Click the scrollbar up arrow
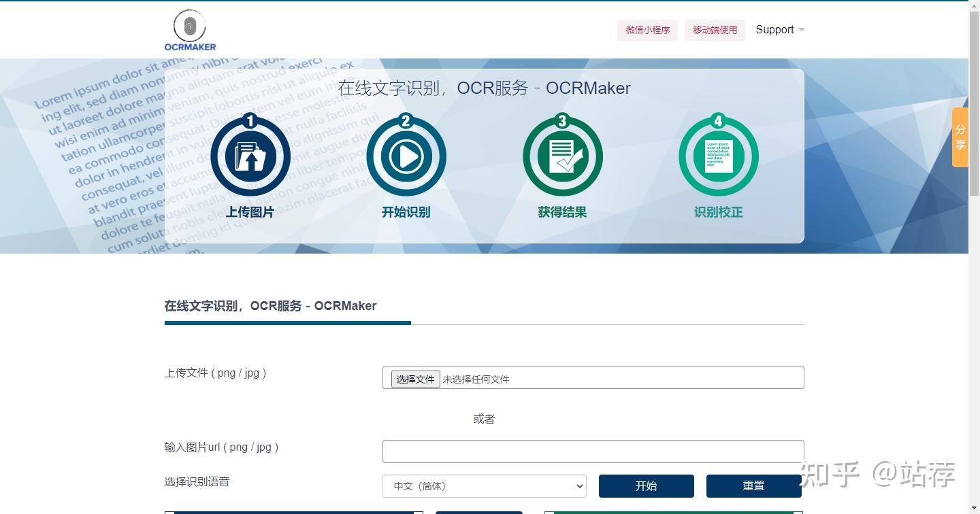 [974, 5]
